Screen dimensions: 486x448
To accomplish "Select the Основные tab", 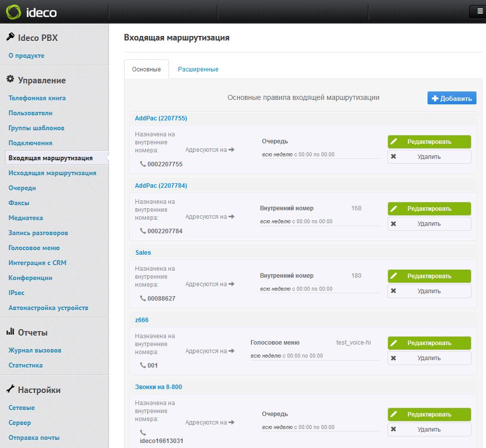I will [146, 69].
